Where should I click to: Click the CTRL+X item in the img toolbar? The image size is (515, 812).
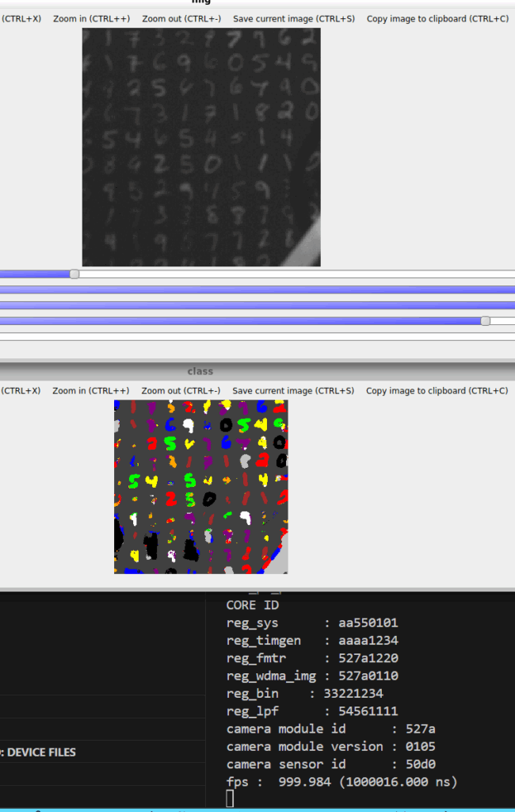click(x=21, y=18)
